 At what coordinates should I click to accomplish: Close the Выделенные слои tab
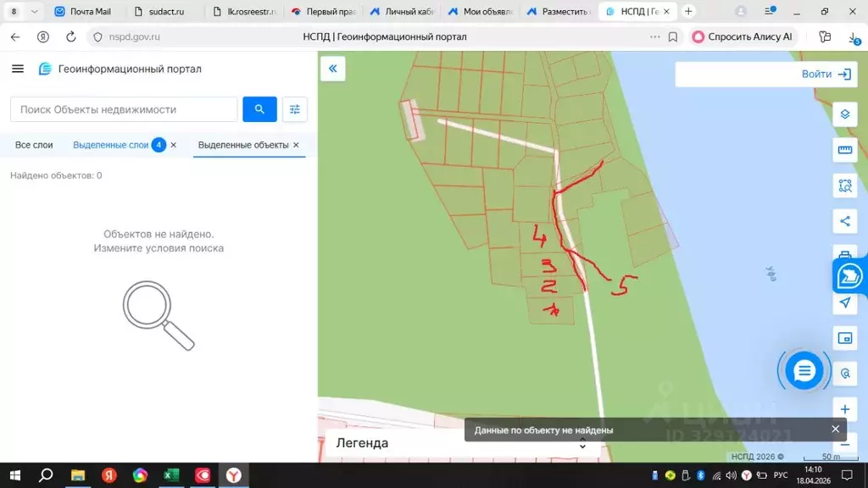pyautogui.click(x=173, y=145)
